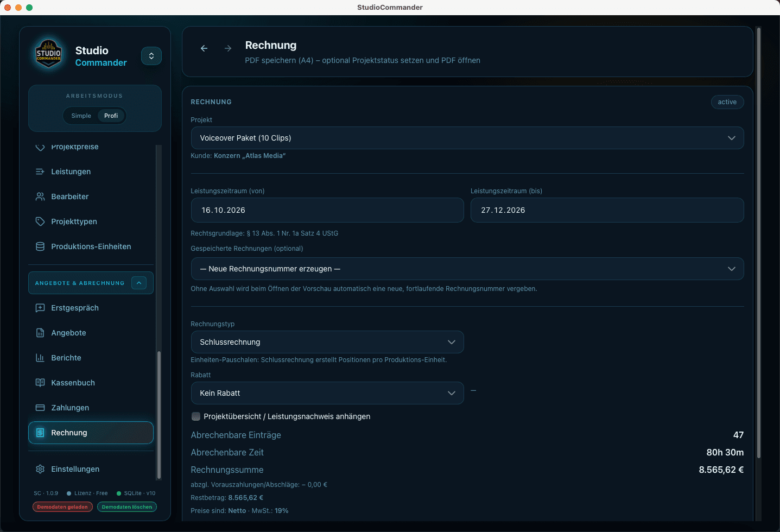This screenshot has width=780, height=532.
Task: Enable Projektübersicht / Leistungsnachweis anhängen
Action: (196, 416)
